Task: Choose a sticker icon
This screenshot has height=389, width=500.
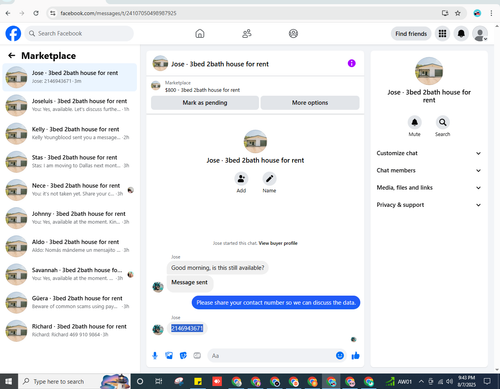Action: 183,356
